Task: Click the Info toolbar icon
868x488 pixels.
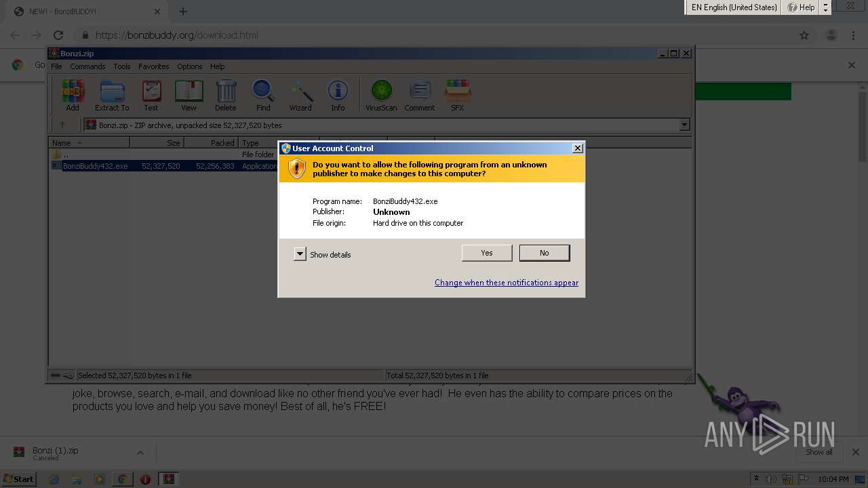Action: coord(338,96)
